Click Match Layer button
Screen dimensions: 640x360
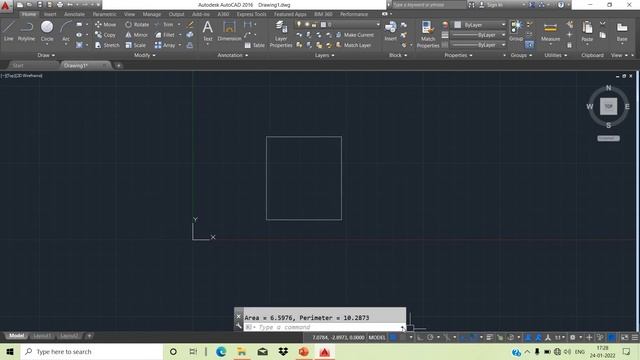[x=353, y=45]
